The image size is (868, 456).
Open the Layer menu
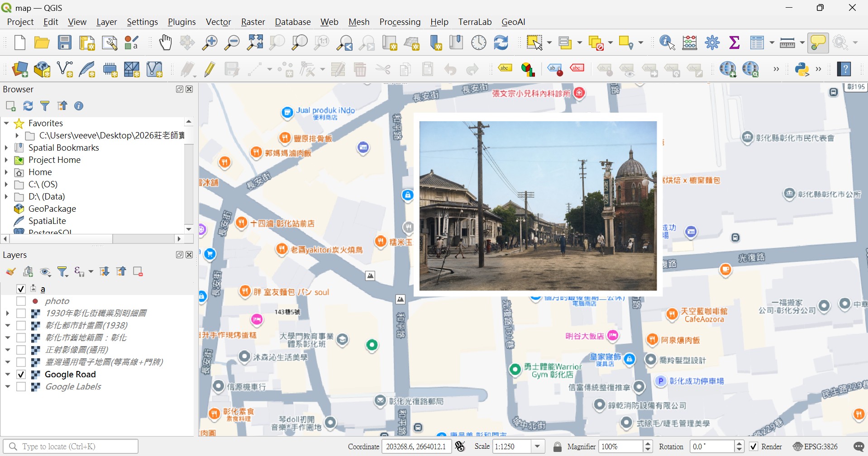tap(107, 22)
